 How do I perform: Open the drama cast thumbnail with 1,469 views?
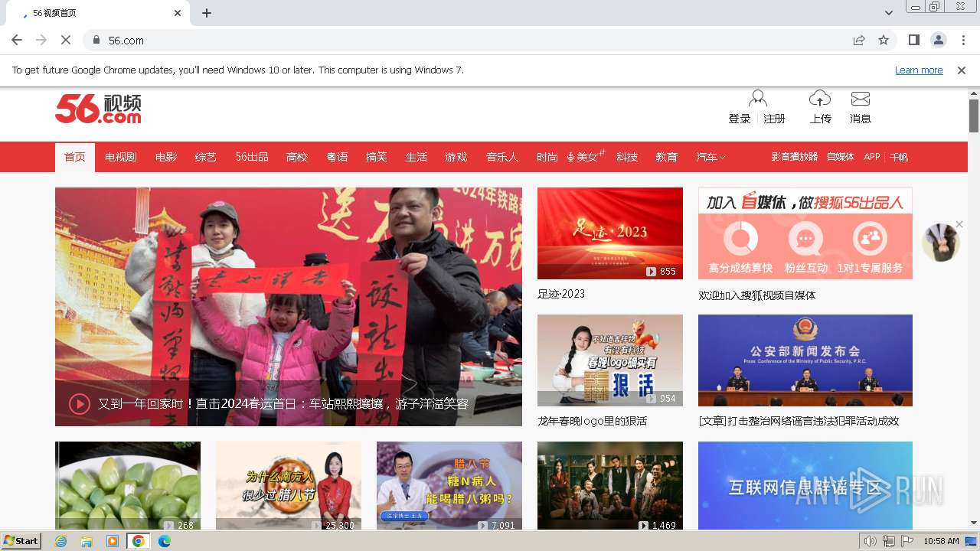point(610,486)
